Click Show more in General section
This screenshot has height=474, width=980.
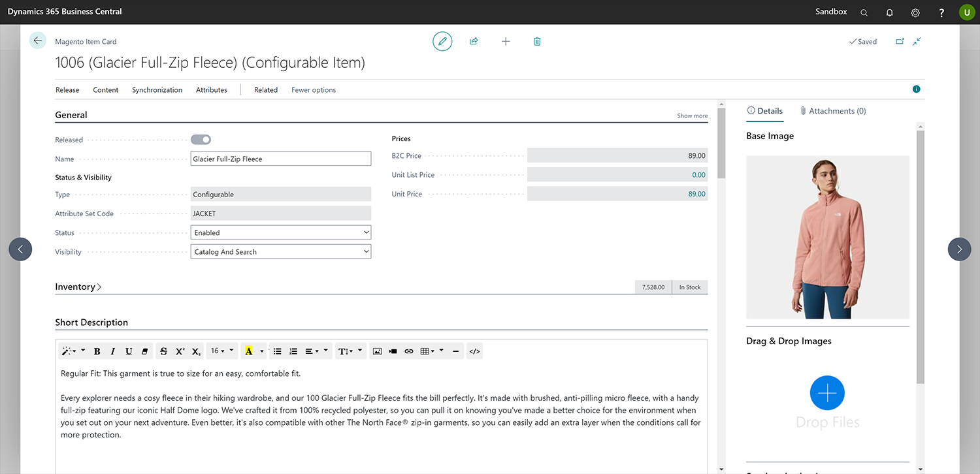point(692,116)
